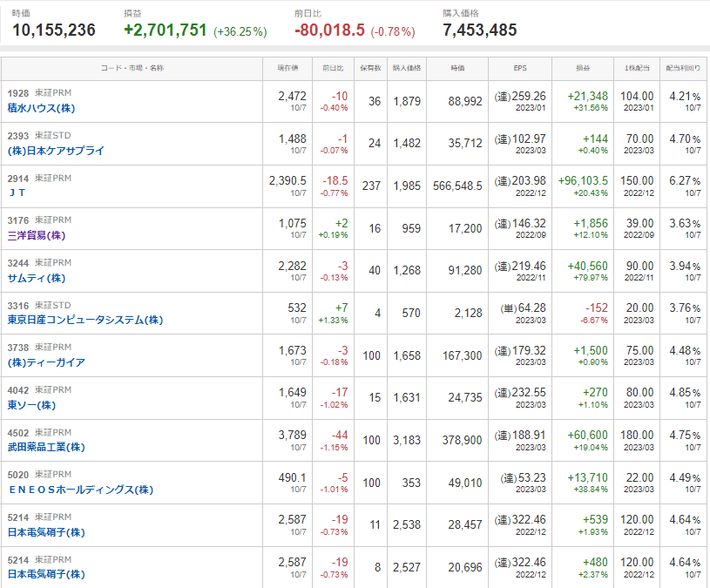The height and width of the screenshot is (588, 710).
Task: Select the total 損益 value +2,701,751
Action: pyautogui.click(x=166, y=30)
